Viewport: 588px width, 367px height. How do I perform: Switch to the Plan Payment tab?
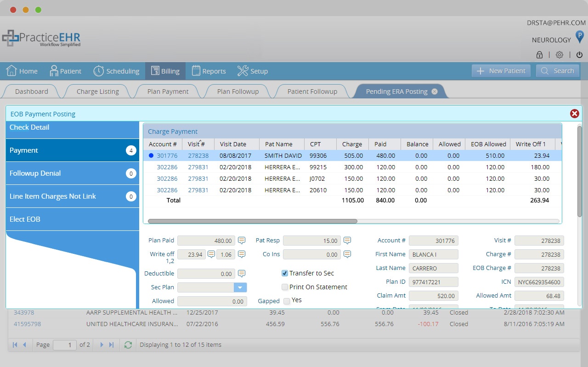[x=168, y=92]
